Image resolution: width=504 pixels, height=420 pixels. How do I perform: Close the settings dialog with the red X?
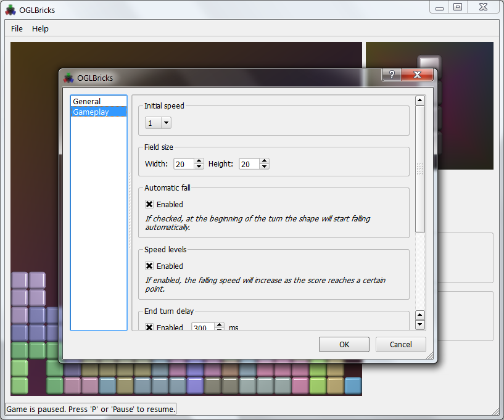tap(417, 75)
